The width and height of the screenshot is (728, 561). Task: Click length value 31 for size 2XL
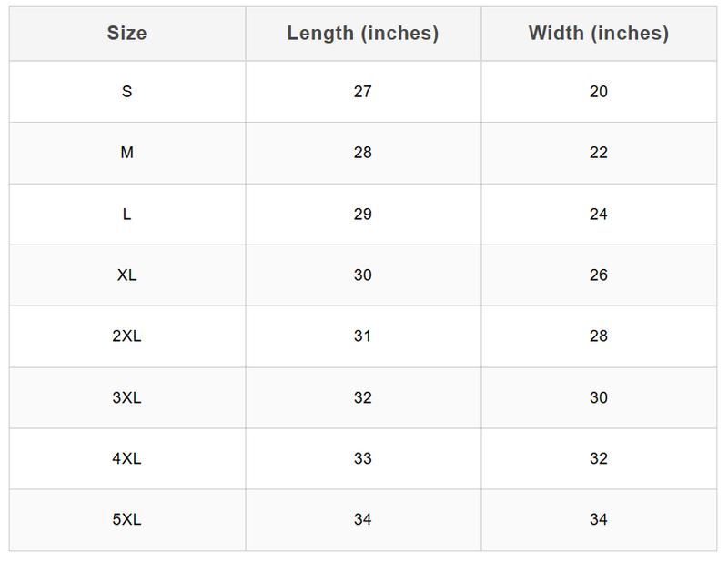pos(362,336)
